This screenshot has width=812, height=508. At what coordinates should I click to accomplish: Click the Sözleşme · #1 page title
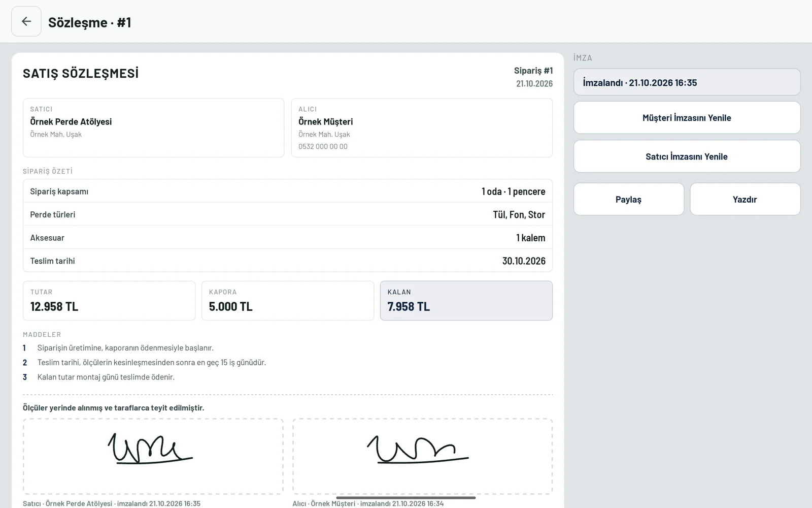pos(90,22)
